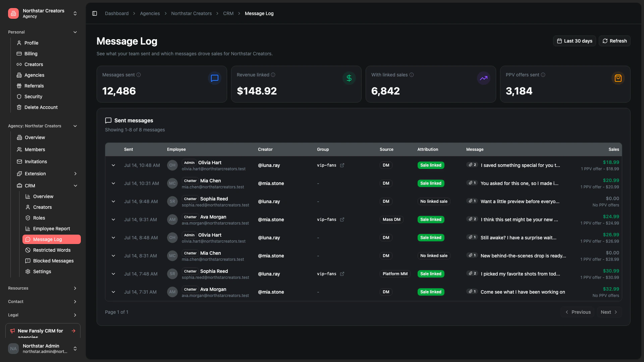This screenshot has width=644, height=362.
Task: Click the SR avatar in 9:48 AM row
Action: [172, 201]
